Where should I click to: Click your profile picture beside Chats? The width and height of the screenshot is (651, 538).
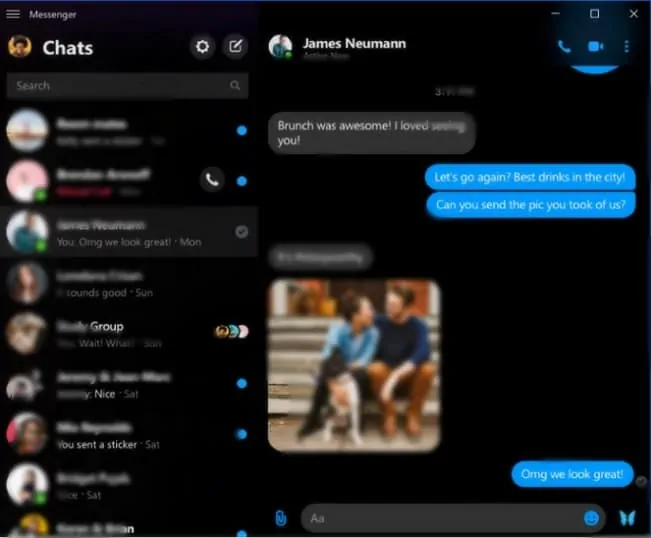(x=20, y=46)
